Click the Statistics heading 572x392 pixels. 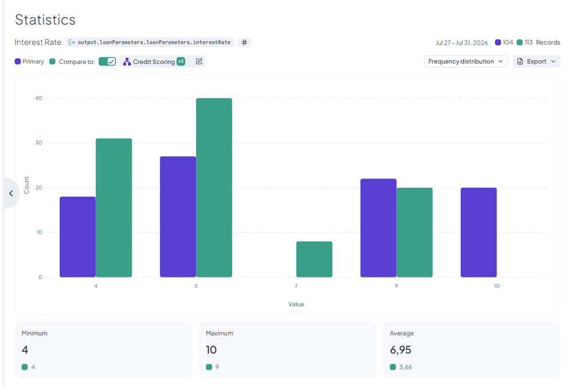pos(45,19)
